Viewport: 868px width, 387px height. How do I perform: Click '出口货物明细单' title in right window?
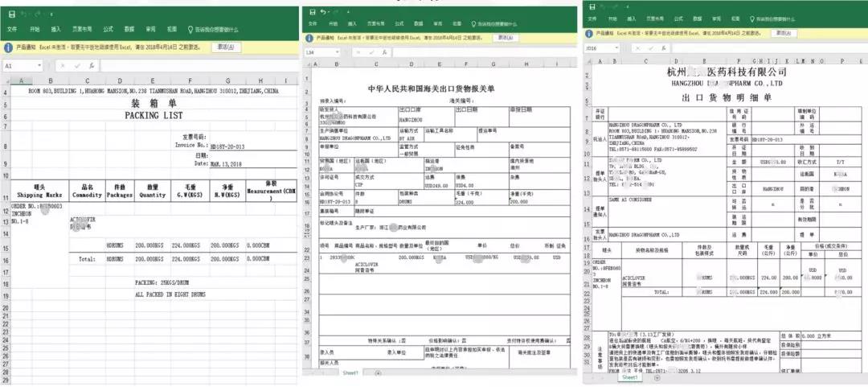728,97
